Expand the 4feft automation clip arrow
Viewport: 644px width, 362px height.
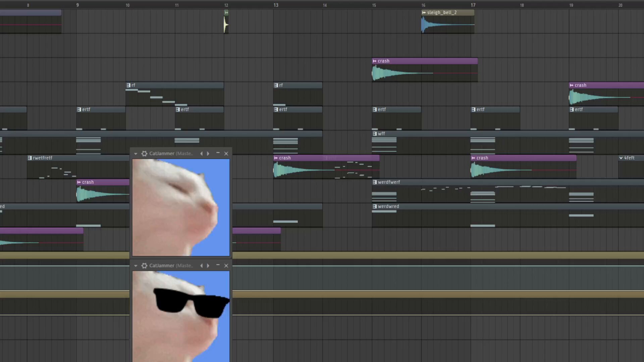621,158
